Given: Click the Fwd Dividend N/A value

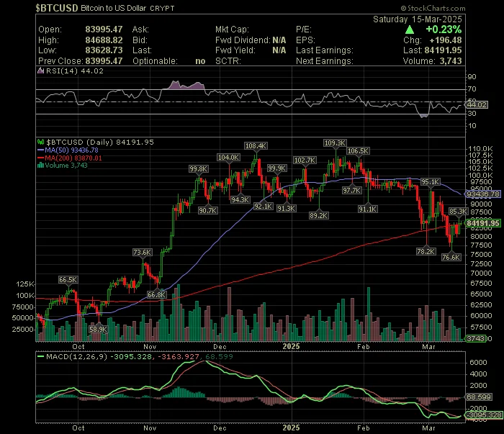Looking at the screenshot, I should [x=279, y=40].
